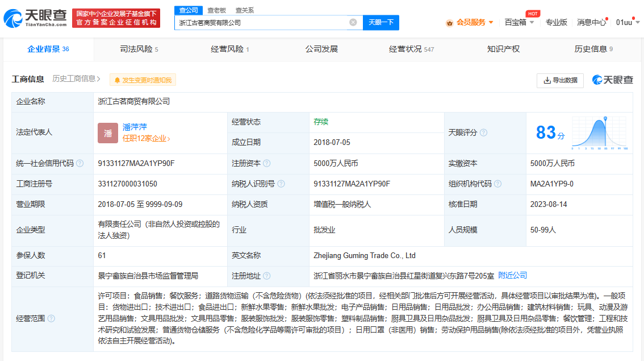The height and width of the screenshot is (361, 644).
Task: Select the credit code 91331127MA2A1YP90F value under 统一社会信用代码
Action: pyautogui.click(x=136, y=163)
